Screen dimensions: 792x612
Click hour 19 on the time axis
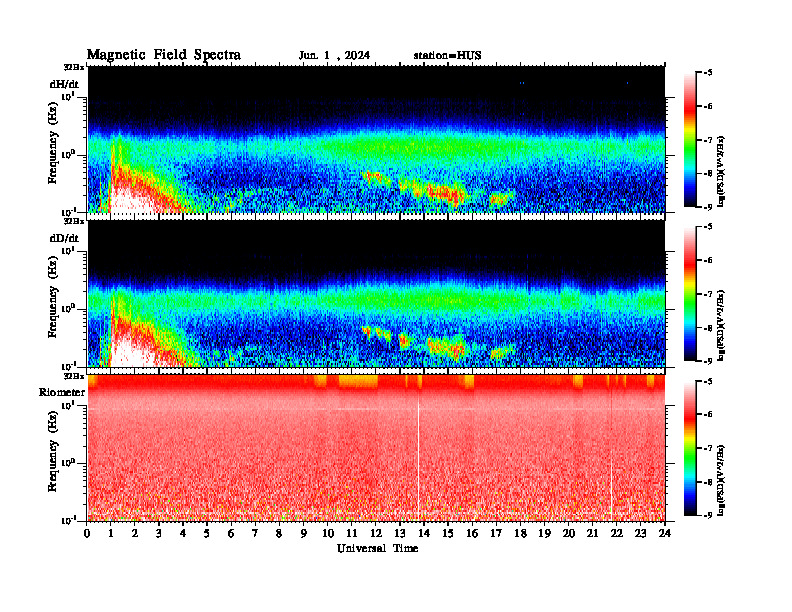pyautogui.click(x=544, y=533)
